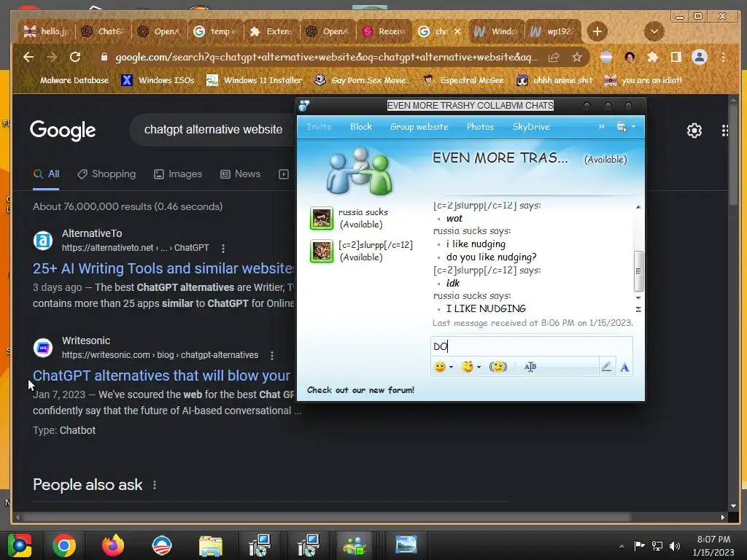Select the Images search filter
747x560 pixels.
tap(178, 174)
